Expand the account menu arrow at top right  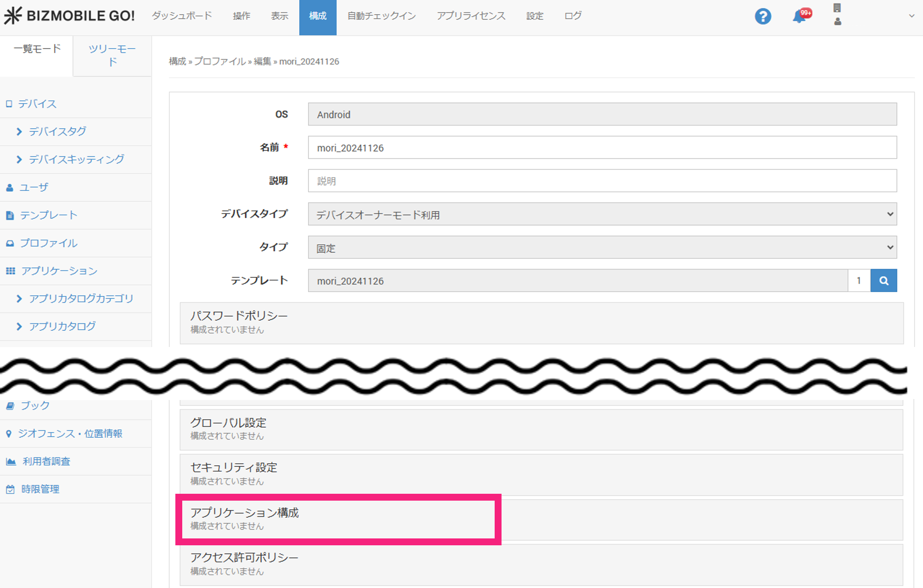pos(911,16)
